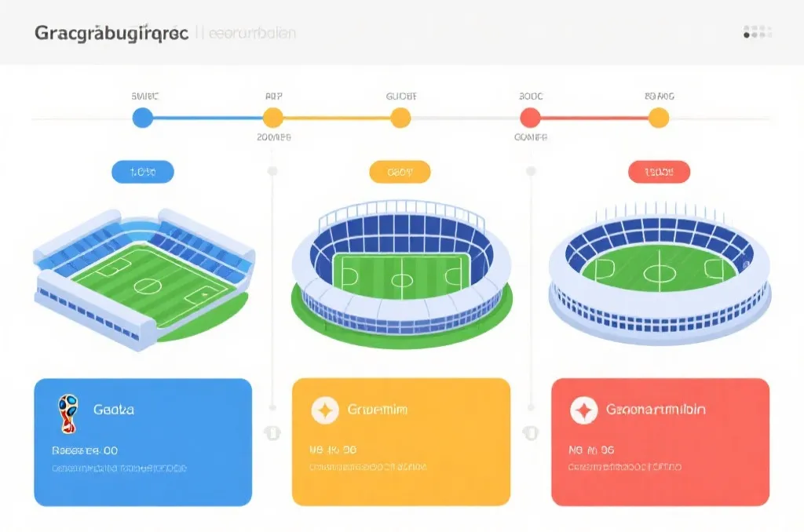The height and width of the screenshot is (532, 804).
Task: Select the round stadium illustration on right
Action: 660,274
